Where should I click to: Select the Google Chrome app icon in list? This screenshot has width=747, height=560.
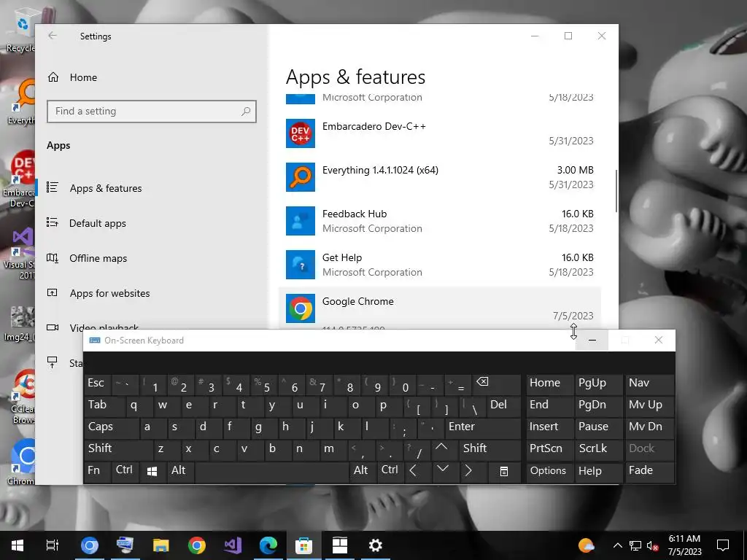tap(300, 308)
